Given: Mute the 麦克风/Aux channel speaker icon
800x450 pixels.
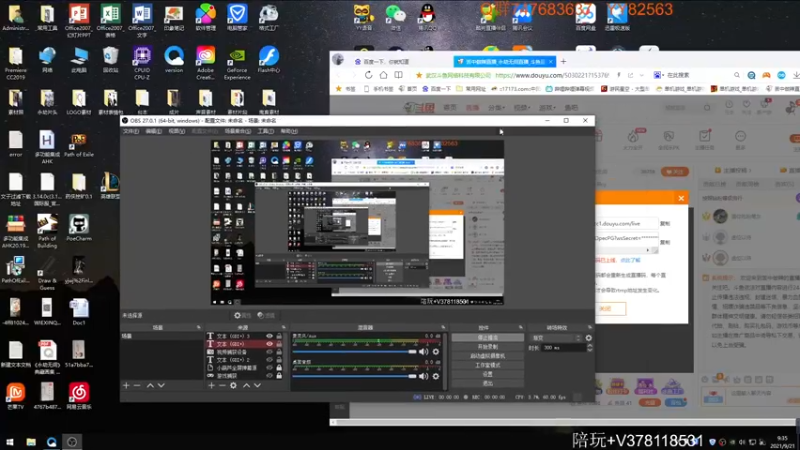Looking at the screenshot, I should [x=423, y=352].
